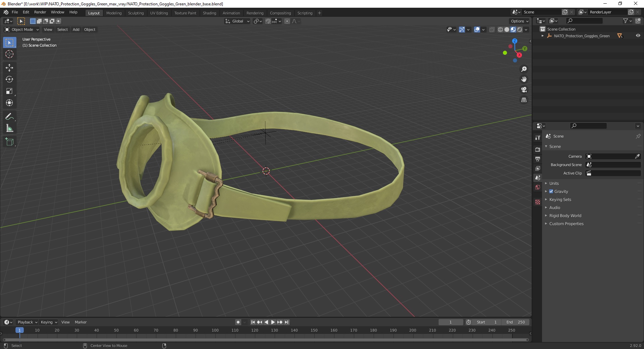Switch to Shading workspace tab
This screenshot has width=644, height=349.
(209, 13)
